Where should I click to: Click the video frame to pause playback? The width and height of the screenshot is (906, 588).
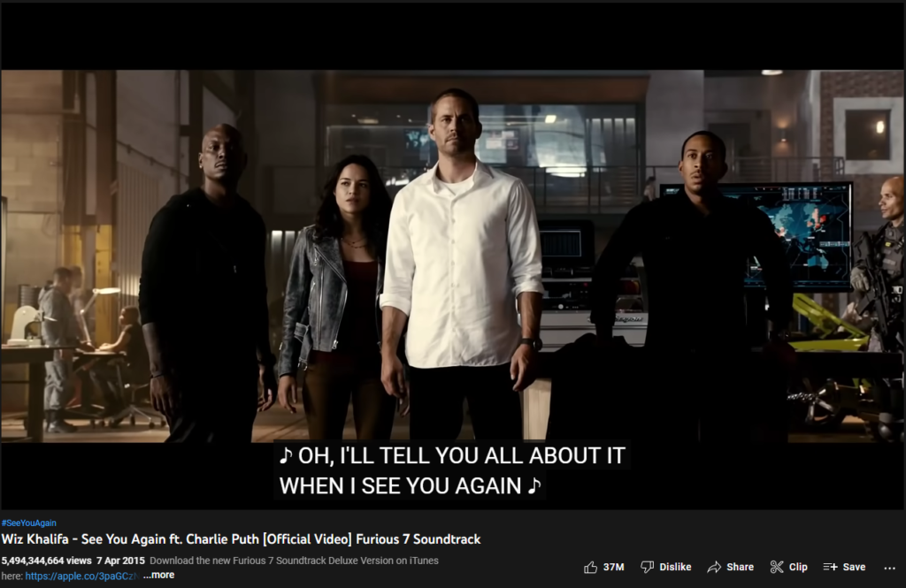452,256
